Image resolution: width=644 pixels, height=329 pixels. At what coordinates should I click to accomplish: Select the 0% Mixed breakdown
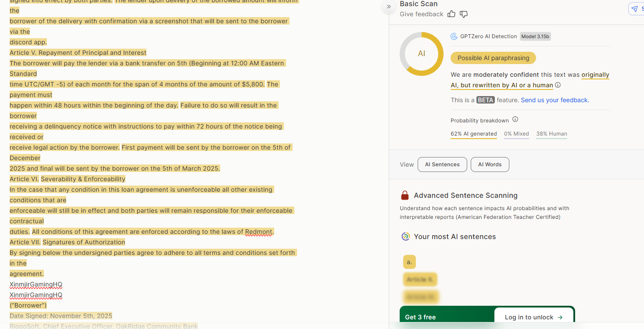coord(516,134)
